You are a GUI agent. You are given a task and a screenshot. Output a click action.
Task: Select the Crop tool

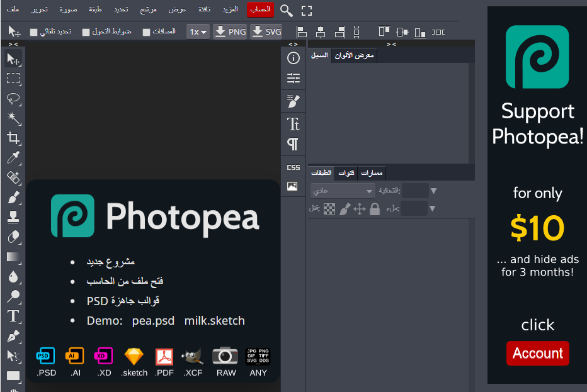[x=13, y=138]
